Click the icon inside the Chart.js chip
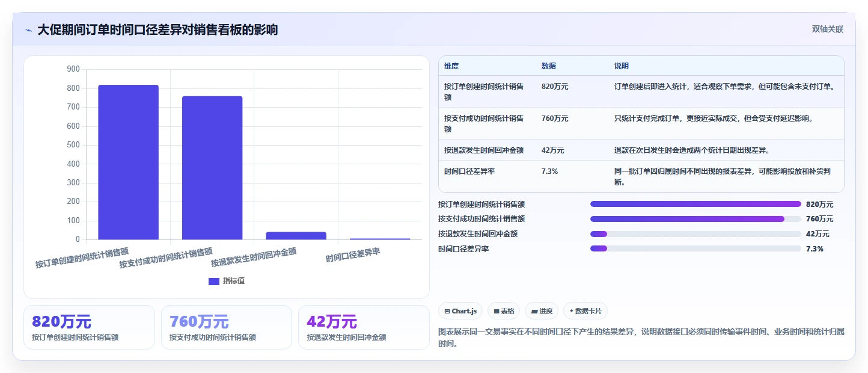 (x=447, y=311)
